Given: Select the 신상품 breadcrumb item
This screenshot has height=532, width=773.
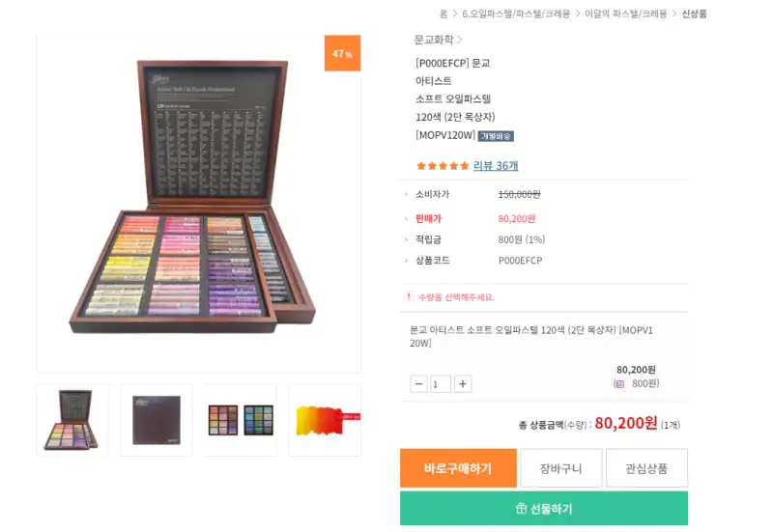Looking at the screenshot, I should (694, 14).
